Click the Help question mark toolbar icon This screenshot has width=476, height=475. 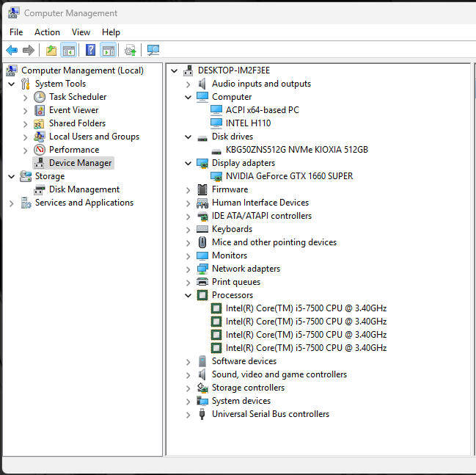(x=90, y=50)
